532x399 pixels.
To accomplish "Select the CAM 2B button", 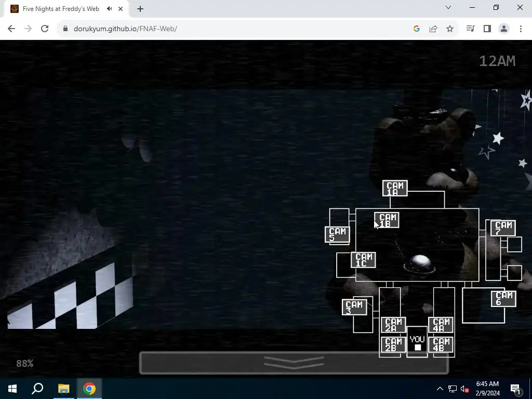I will (x=393, y=345).
